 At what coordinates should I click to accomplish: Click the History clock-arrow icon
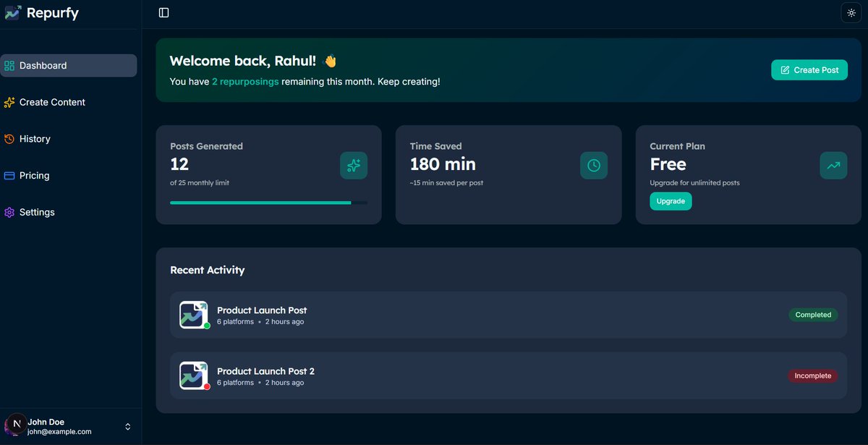[x=9, y=139]
